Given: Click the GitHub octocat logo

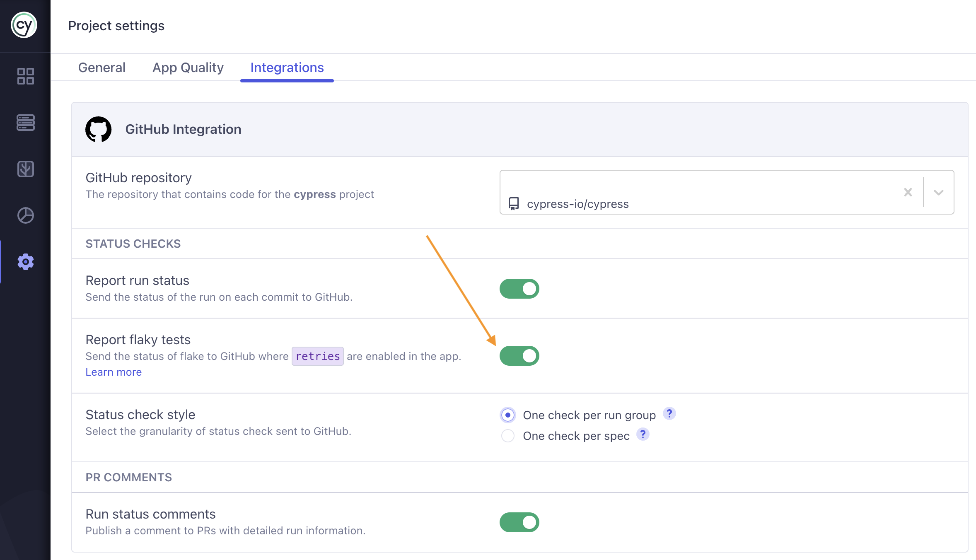Looking at the screenshot, I should [x=98, y=129].
